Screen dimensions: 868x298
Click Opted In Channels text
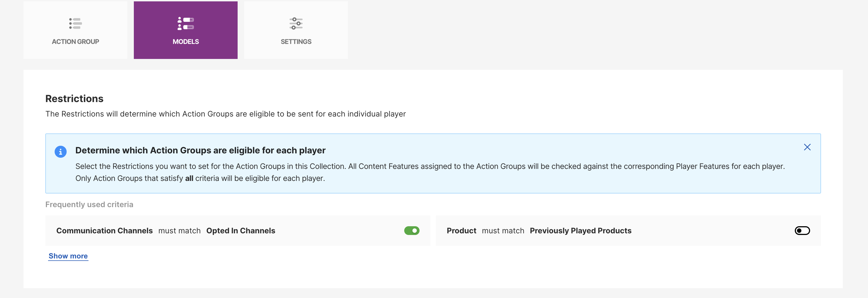click(241, 231)
